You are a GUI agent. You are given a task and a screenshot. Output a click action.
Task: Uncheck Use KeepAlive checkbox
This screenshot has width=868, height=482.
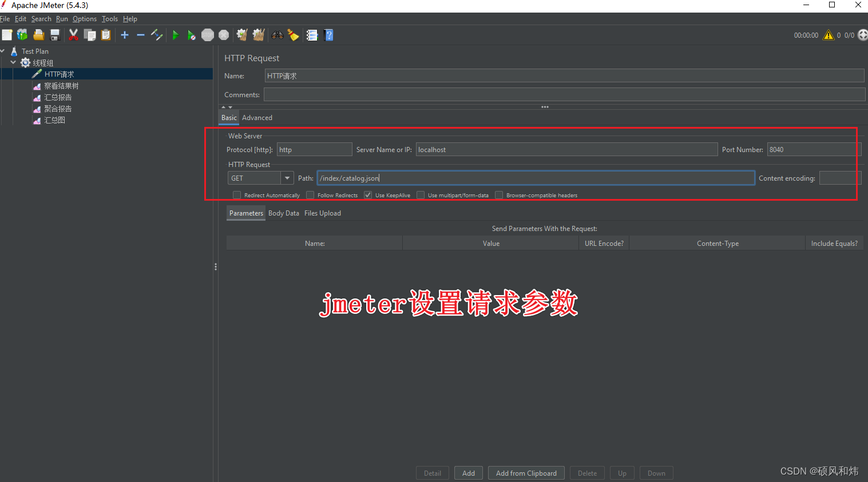tap(368, 195)
